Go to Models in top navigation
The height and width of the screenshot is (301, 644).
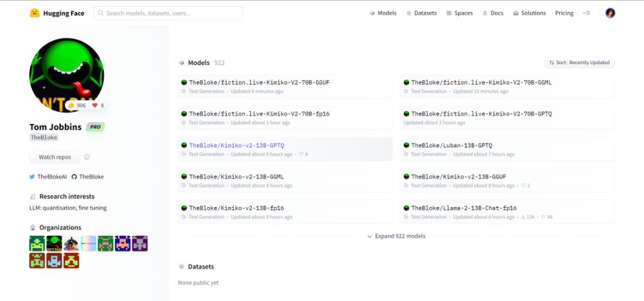click(383, 13)
